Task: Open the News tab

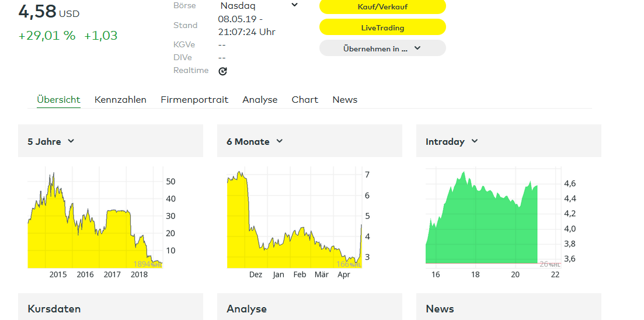Action: (x=344, y=100)
